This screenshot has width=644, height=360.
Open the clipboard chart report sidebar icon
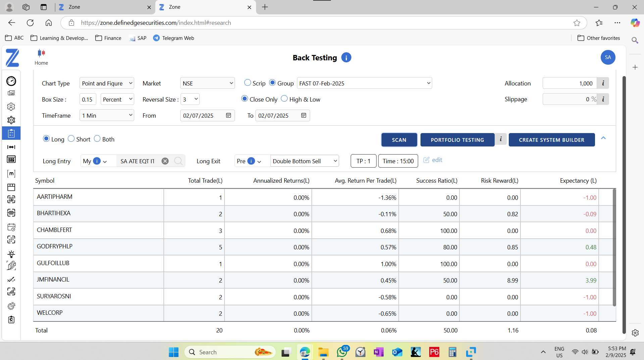11,319
